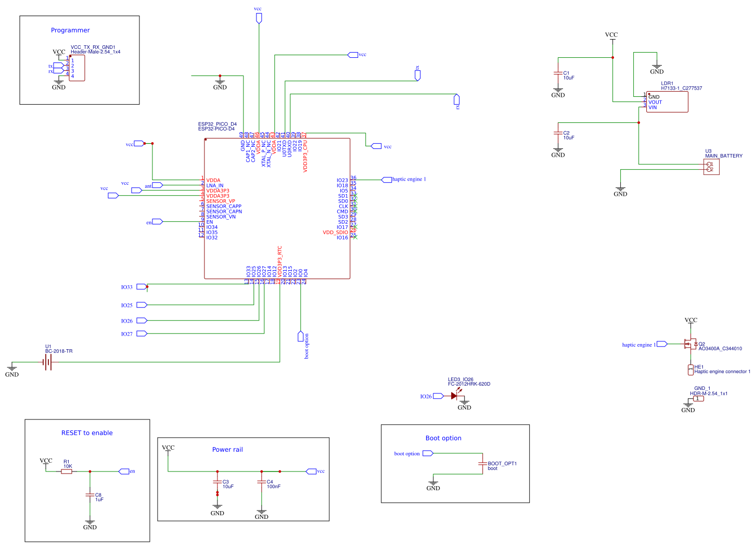The image size is (756, 547).
Task: Click the LED3_IO26 diode symbol
Action: pos(454,396)
